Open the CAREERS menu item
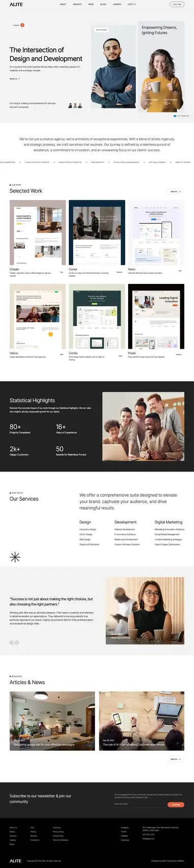 coord(117,4)
